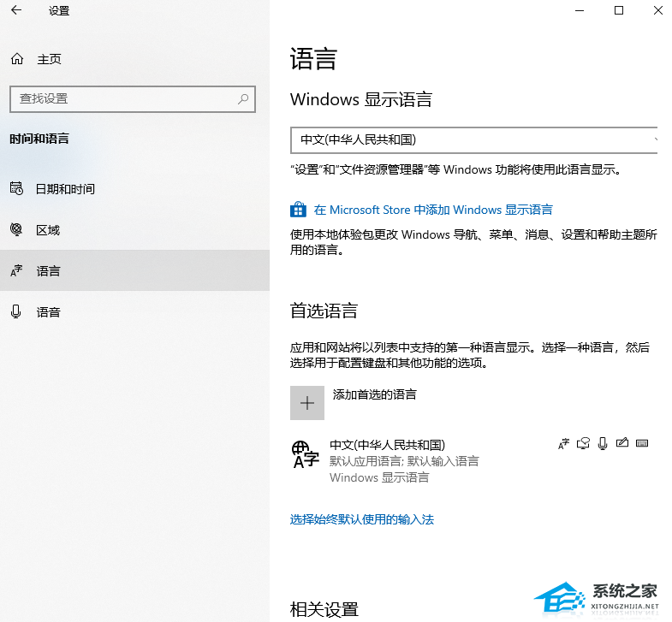Close the 设置 window
This screenshot has height=622, width=672.
coord(657,10)
